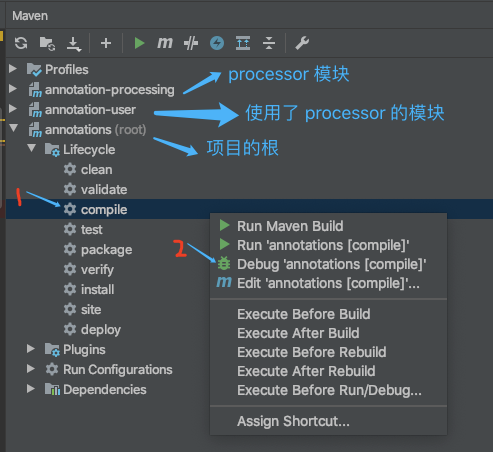Click the Dependencies chart folder icon
493x452 pixels.
click(x=52, y=389)
